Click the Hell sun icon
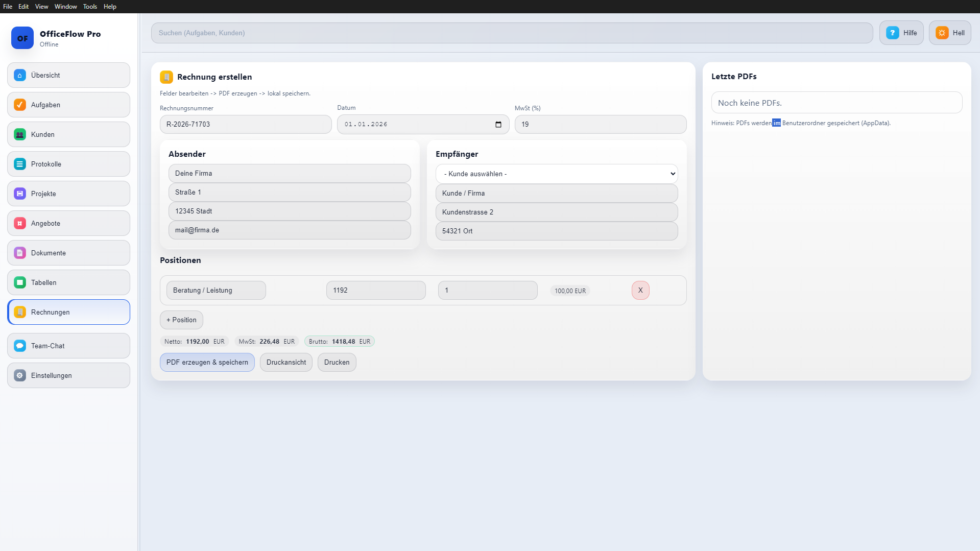The width and height of the screenshot is (980, 551). pos(942,33)
